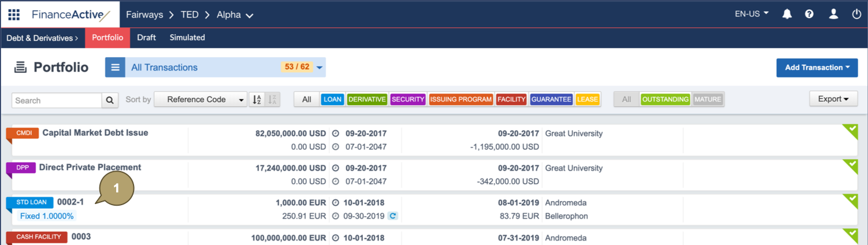Open the user profile icon
Image resolution: width=868 pixels, height=245 pixels.
click(833, 14)
